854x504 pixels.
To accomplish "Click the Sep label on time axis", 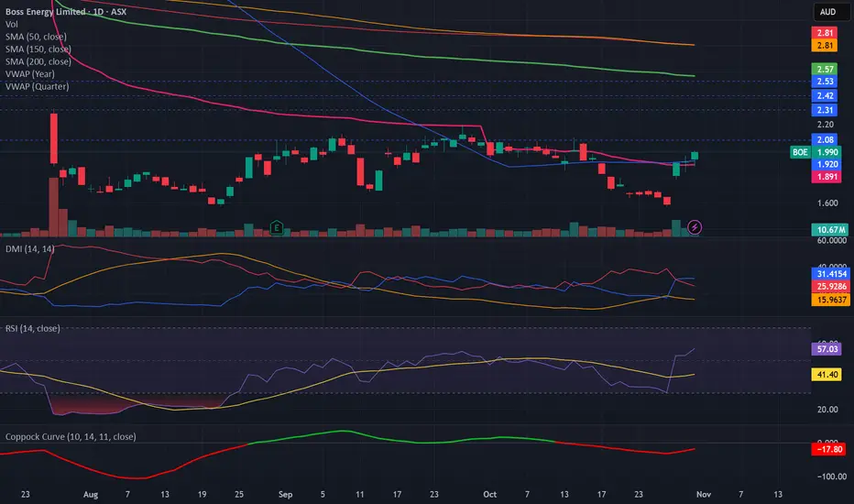I will (x=285, y=494).
